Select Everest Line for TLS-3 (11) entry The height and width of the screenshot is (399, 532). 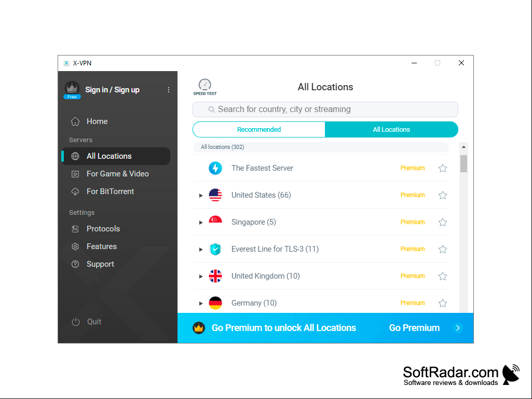click(275, 249)
